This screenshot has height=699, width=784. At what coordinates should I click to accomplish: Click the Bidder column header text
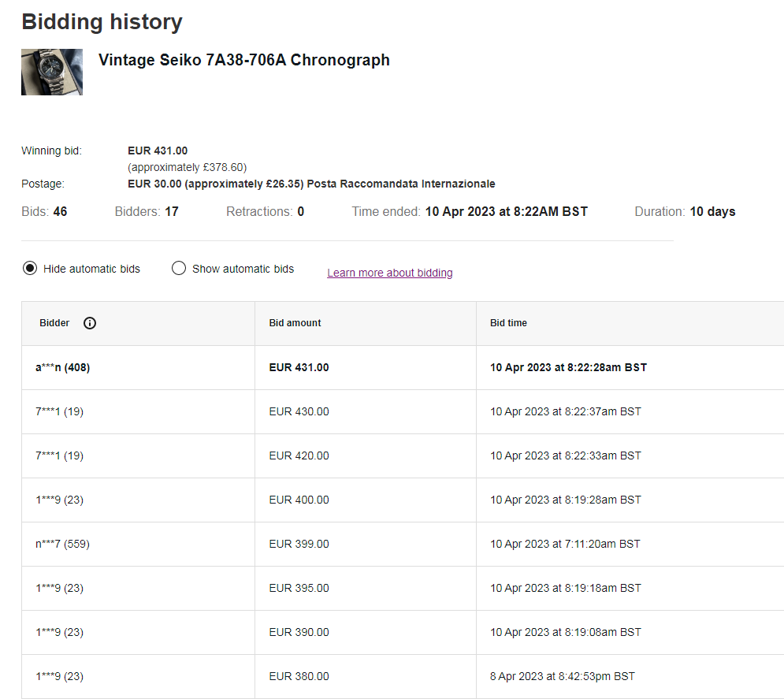[54, 323]
